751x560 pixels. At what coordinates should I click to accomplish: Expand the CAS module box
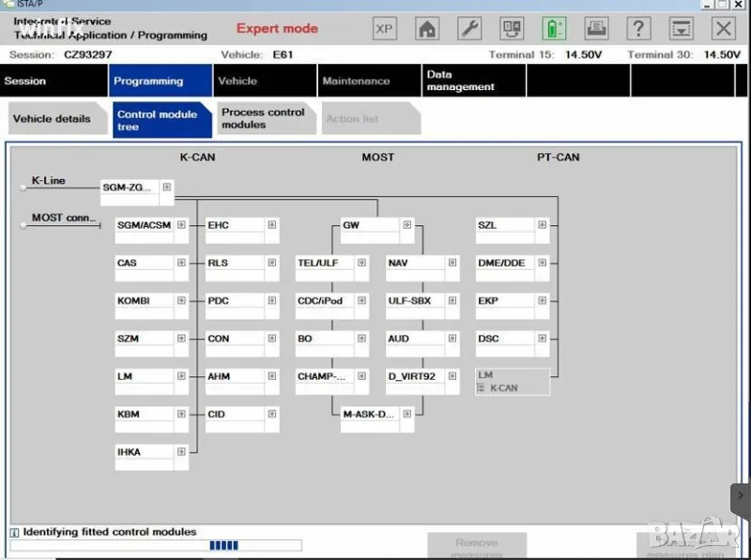180,263
